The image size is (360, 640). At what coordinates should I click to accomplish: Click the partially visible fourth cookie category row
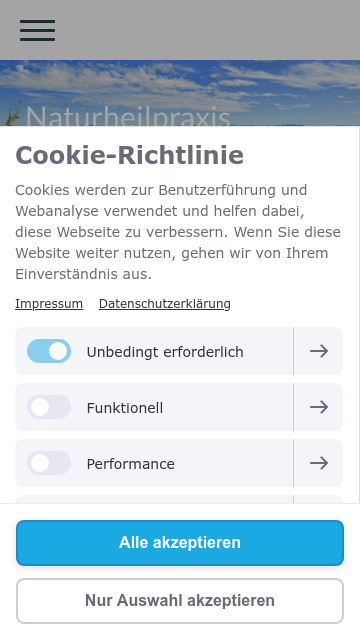point(179,499)
